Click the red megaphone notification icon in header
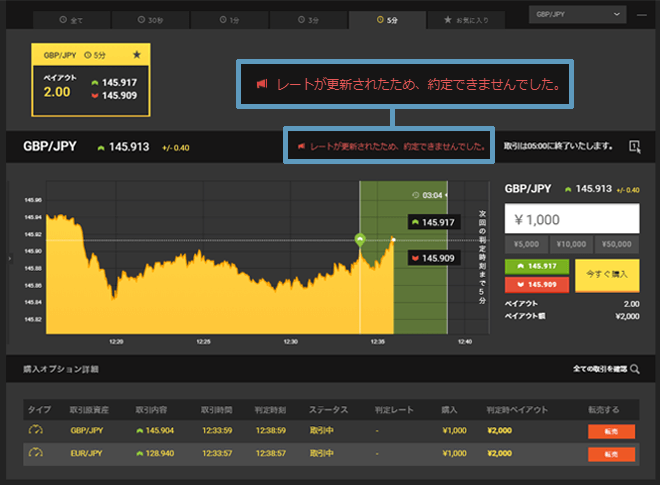Viewport: 660px width, 485px height. [301, 147]
